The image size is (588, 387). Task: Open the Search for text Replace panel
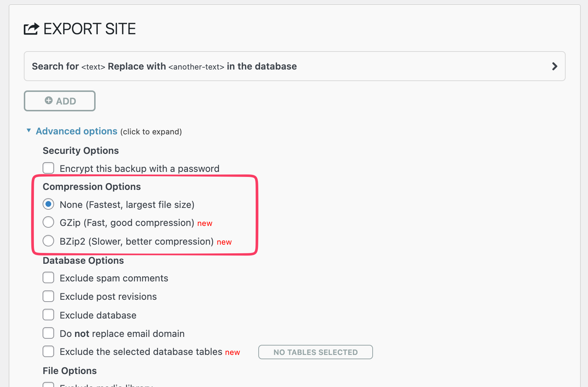164,66
